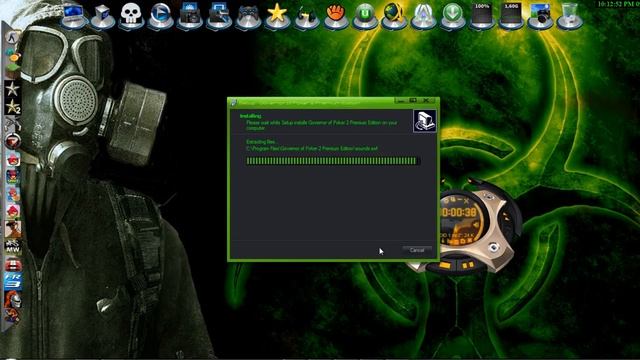Click the system clock at top right
This screenshot has height=360, width=640.
click(x=618, y=4)
